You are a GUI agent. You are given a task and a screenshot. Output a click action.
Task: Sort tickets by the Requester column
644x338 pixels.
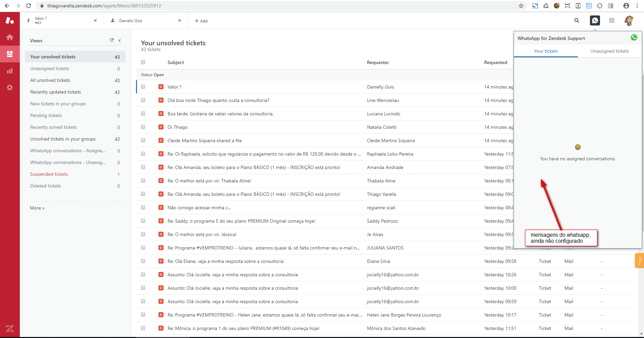[x=378, y=62]
